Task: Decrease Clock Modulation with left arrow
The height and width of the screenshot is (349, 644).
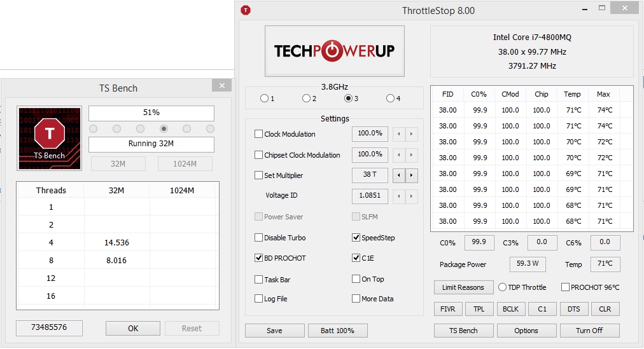Action: click(398, 134)
